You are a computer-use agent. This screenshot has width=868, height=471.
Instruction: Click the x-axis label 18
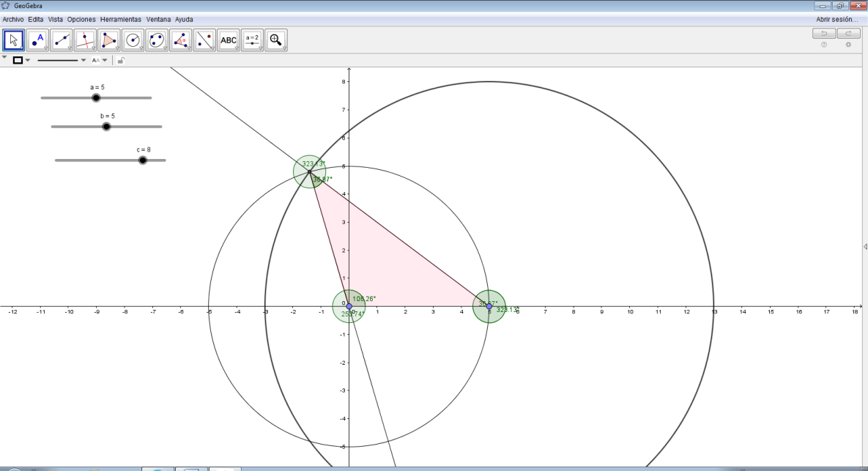856,312
